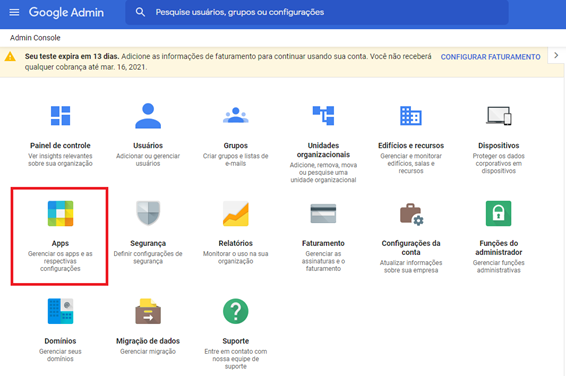Click 'Gerenciar os apps e as respectivas configurações'
Viewport: 566px width, 376px height.
pos(60,261)
